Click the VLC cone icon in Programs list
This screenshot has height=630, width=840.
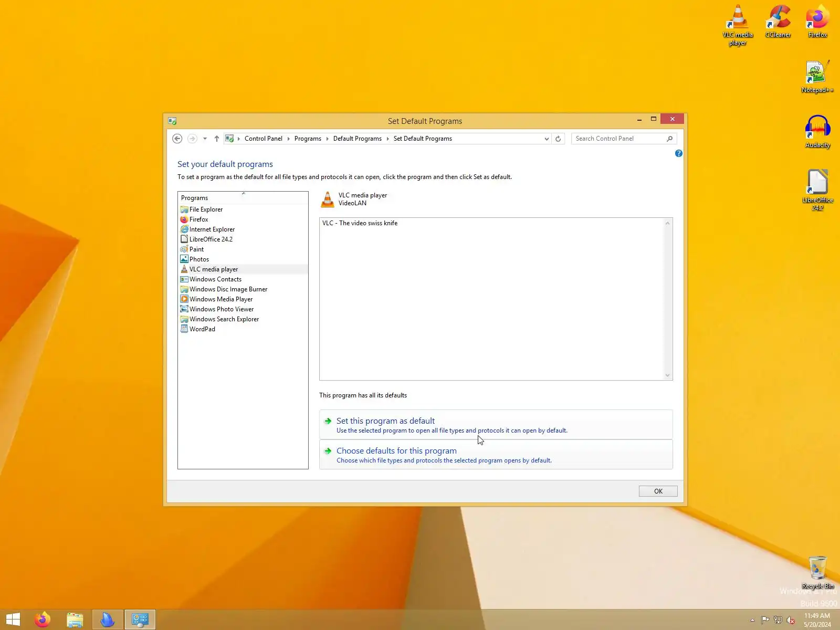coord(184,269)
